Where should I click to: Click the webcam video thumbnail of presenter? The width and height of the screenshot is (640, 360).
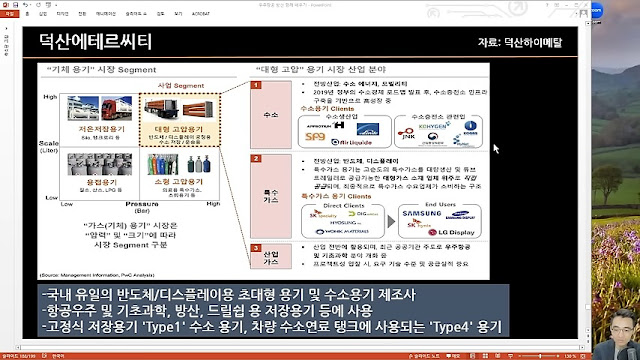[616, 334]
